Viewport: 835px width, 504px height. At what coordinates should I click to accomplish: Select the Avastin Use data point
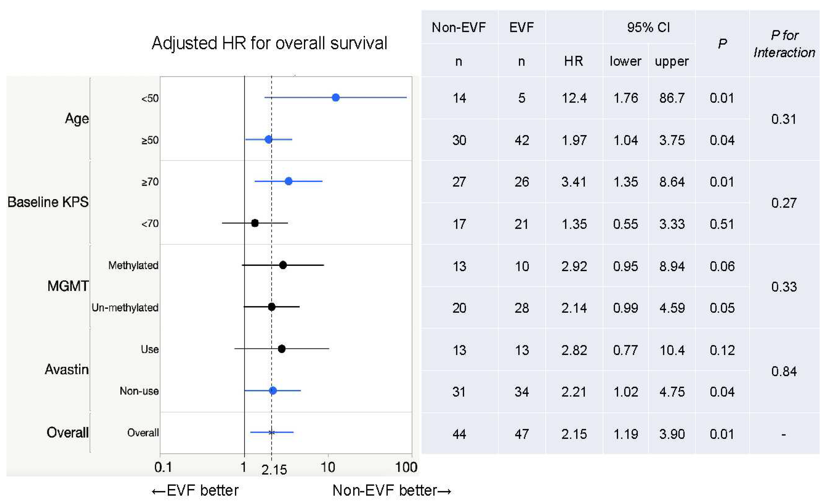[x=281, y=349]
